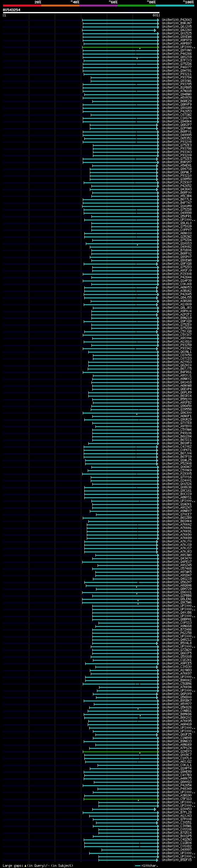Click the query end position 601
Viewport: 197px width, 868px height.
pos(155,15)
